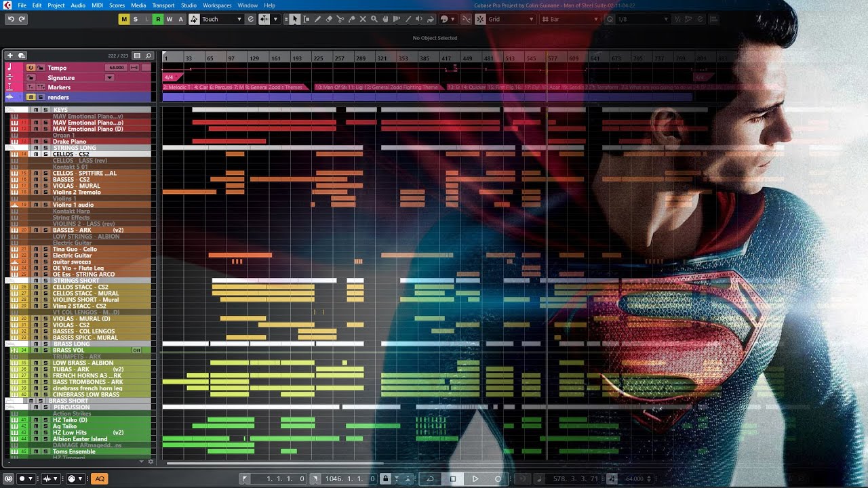Open the Transport menu
The width and height of the screenshot is (868, 488).
point(163,5)
